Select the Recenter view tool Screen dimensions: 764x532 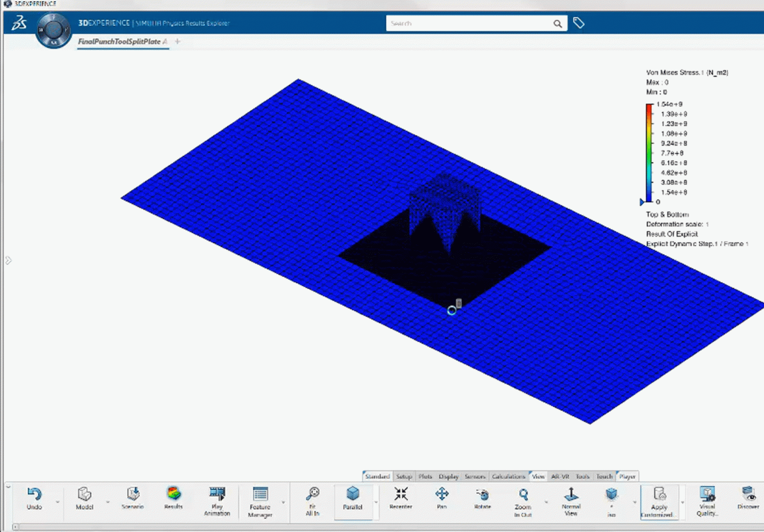pyautogui.click(x=401, y=500)
